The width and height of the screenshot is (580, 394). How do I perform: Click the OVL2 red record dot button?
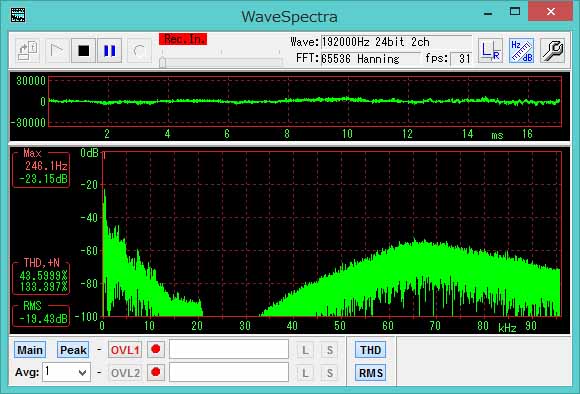(x=156, y=372)
